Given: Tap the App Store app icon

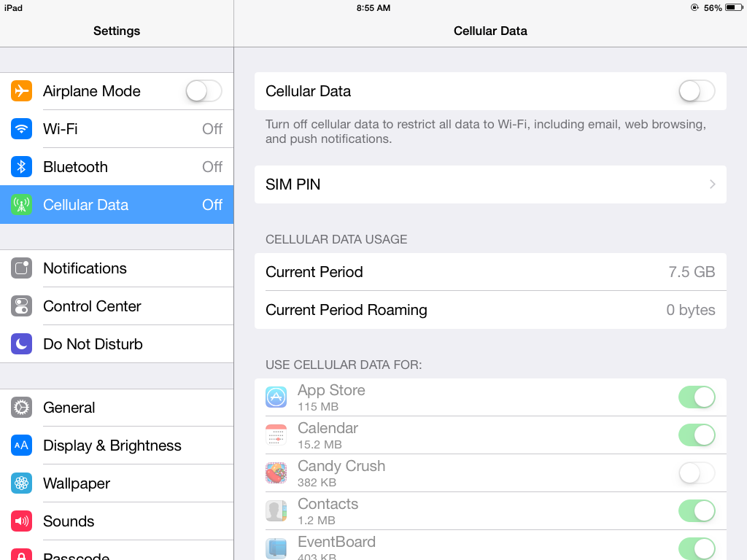Looking at the screenshot, I should (276, 397).
